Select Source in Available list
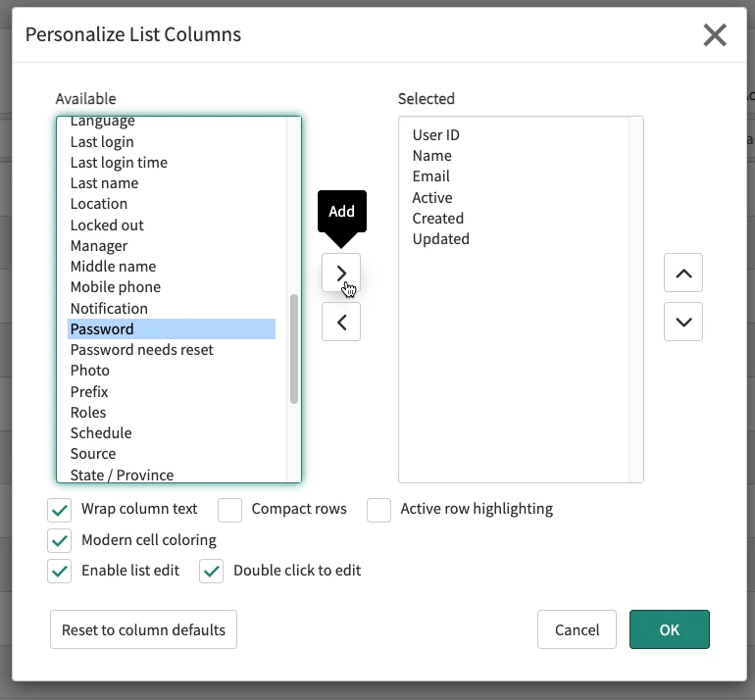Viewport: 755px width, 700px height. pyautogui.click(x=172, y=454)
